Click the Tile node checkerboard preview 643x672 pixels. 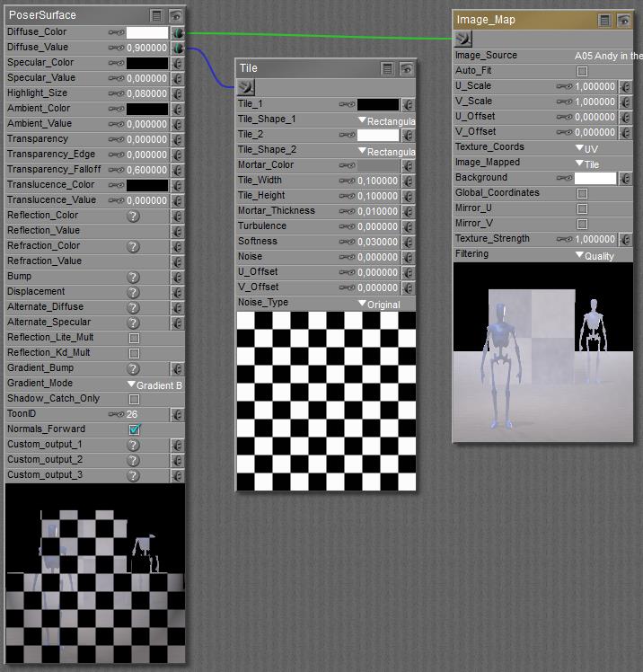click(326, 402)
